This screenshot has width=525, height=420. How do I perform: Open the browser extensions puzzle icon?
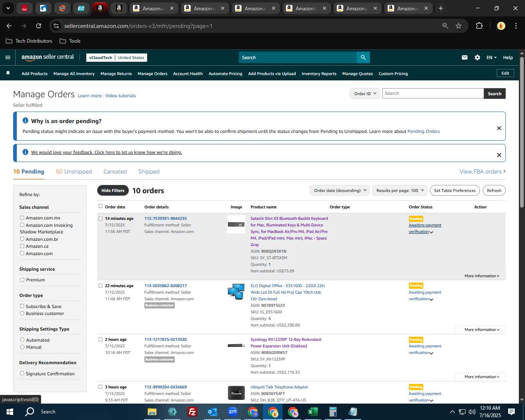[479, 26]
